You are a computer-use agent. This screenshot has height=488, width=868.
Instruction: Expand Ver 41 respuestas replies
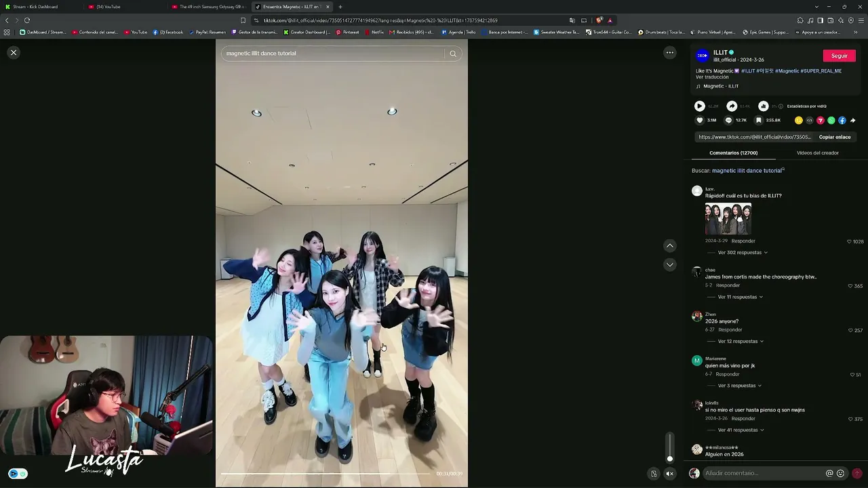pyautogui.click(x=741, y=430)
